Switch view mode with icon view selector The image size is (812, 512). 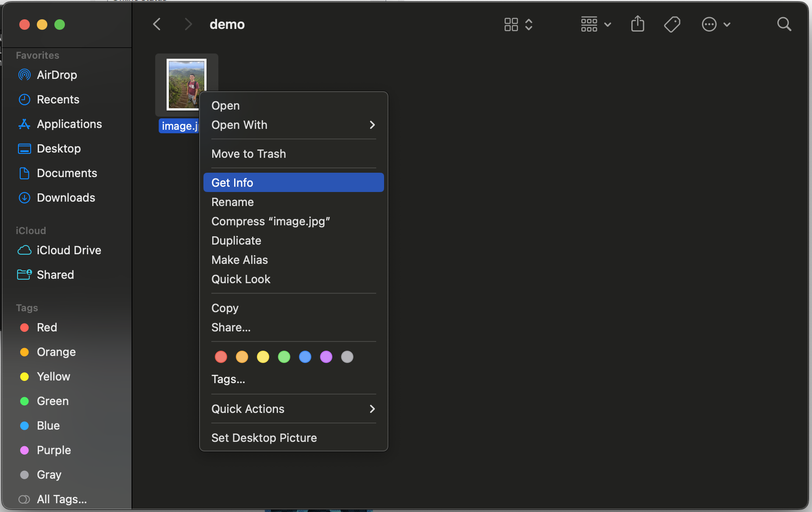click(518, 24)
